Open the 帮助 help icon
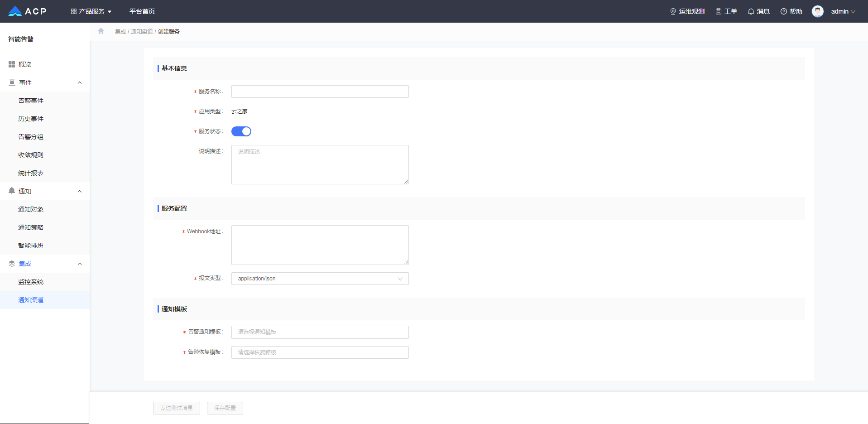The image size is (868, 424). (x=783, y=11)
